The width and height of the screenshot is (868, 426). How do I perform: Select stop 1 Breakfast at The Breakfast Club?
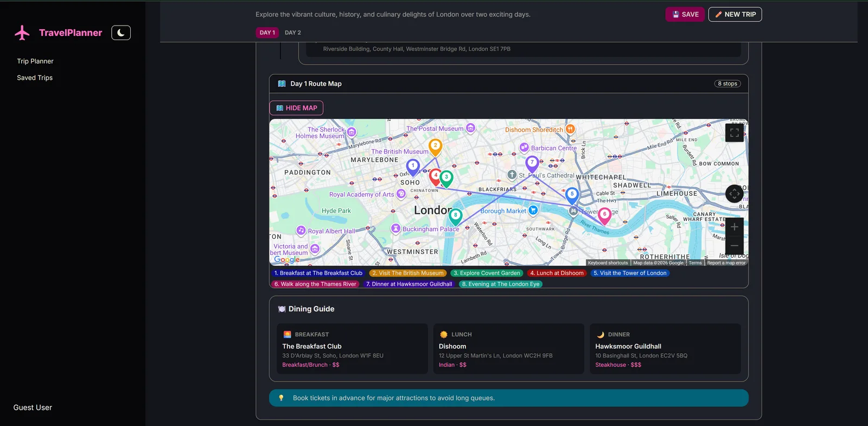coord(318,274)
